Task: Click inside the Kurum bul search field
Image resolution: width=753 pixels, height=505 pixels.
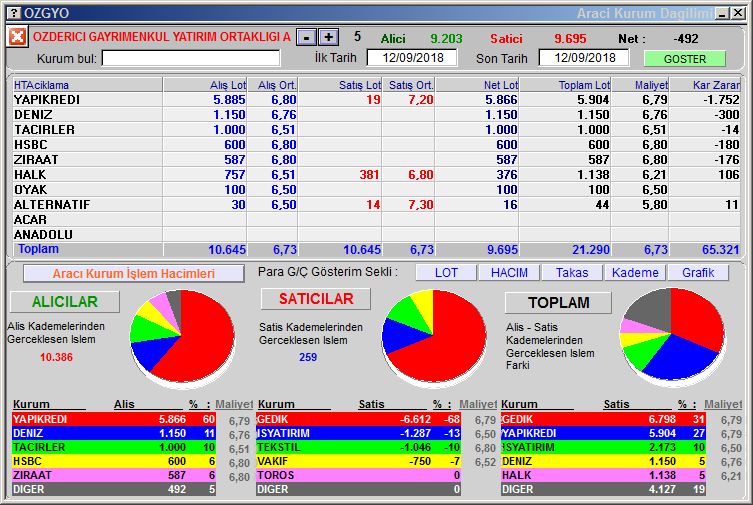Action: coord(191,58)
